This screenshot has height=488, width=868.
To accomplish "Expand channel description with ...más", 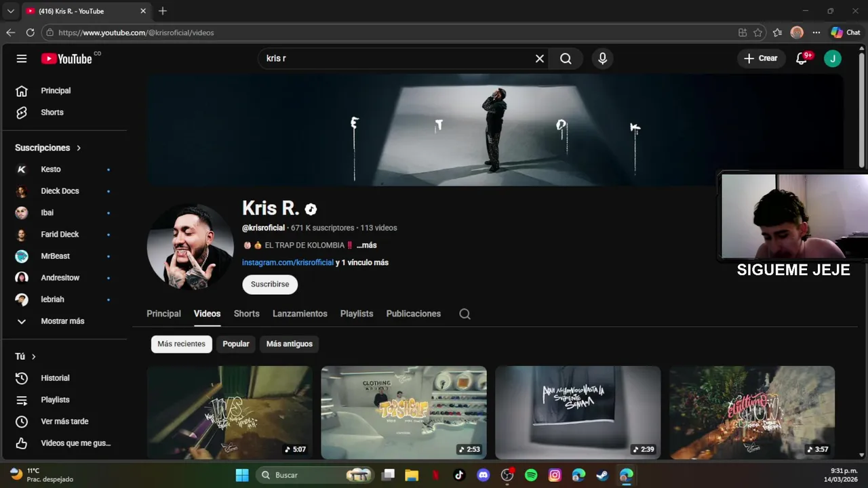I will 366,245.
